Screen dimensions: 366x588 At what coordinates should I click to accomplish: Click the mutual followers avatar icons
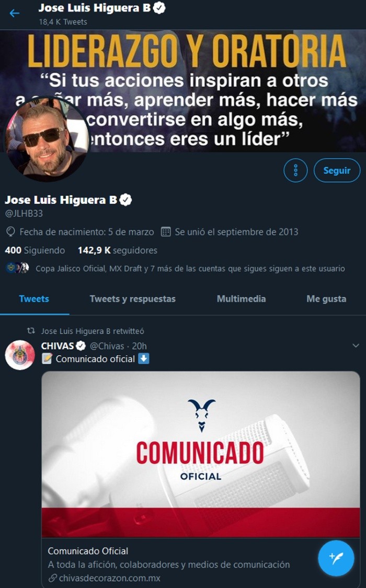(x=18, y=268)
